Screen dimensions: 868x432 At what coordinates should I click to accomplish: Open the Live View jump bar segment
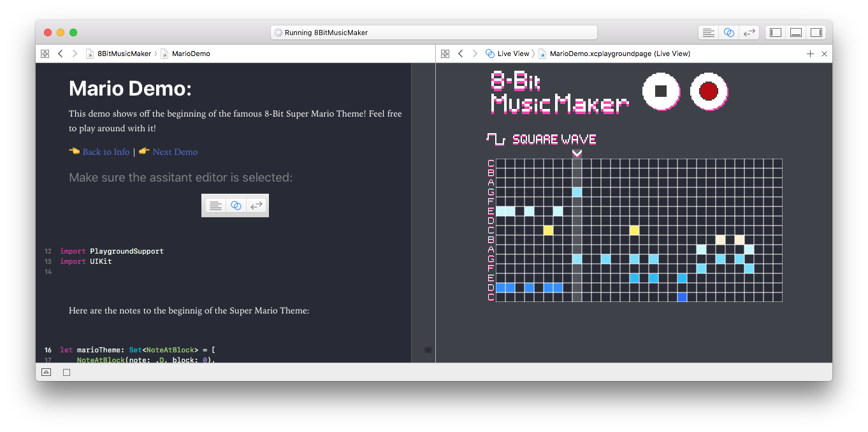507,54
